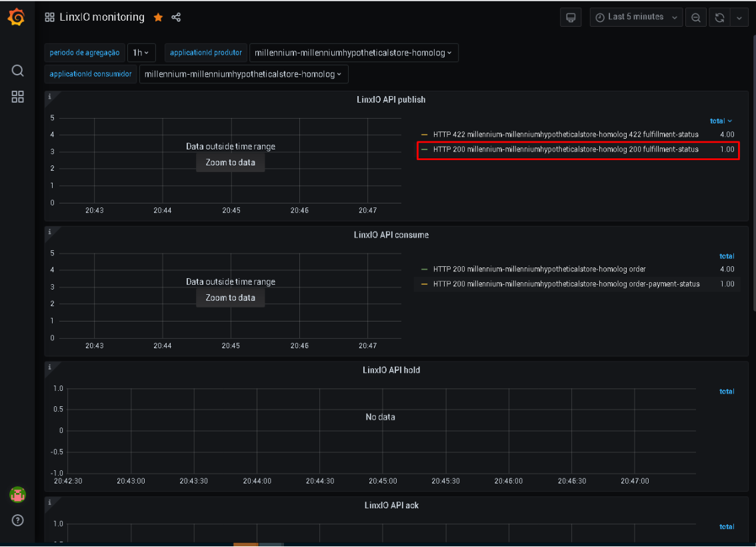Viewport: 756px width, 547px height.
Task: Click the applicationId consumidor label
Action: [90, 74]
